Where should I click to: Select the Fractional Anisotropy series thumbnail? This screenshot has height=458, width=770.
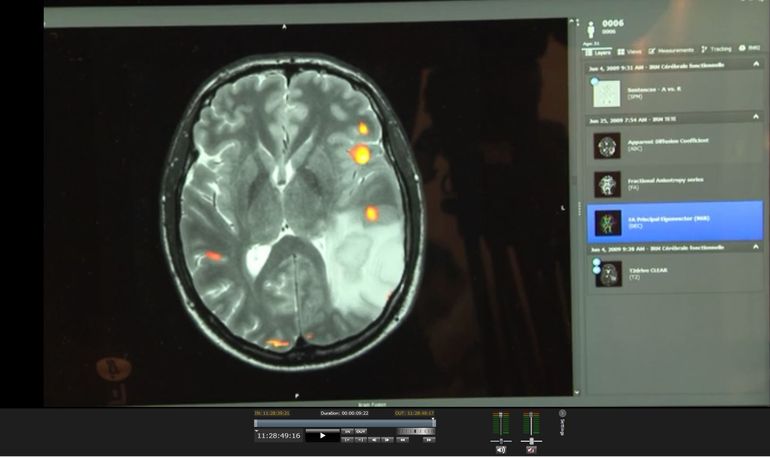click(607, 183)
